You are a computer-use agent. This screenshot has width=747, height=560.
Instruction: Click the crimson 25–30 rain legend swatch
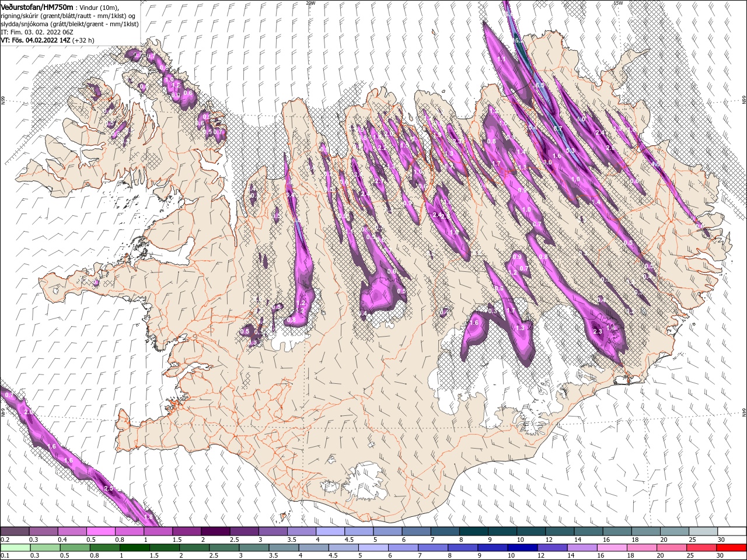[x=703, y=548]
